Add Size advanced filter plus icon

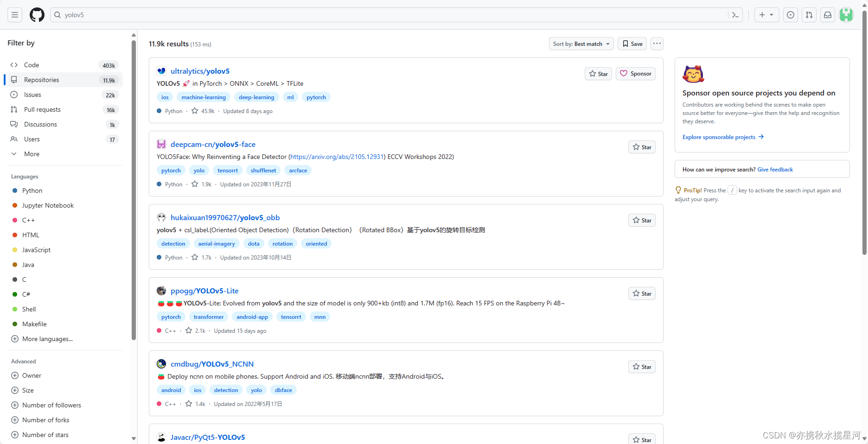(x=15, y=390)
